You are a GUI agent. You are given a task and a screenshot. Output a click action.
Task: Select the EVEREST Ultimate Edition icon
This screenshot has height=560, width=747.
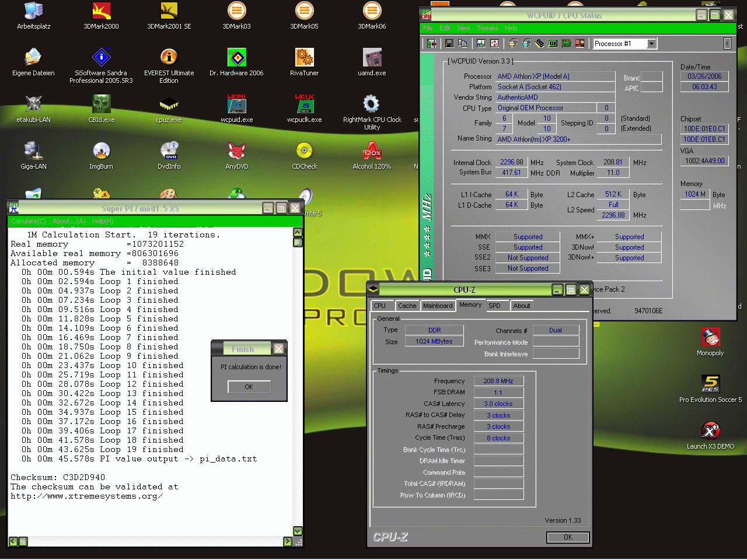point(169,66)
